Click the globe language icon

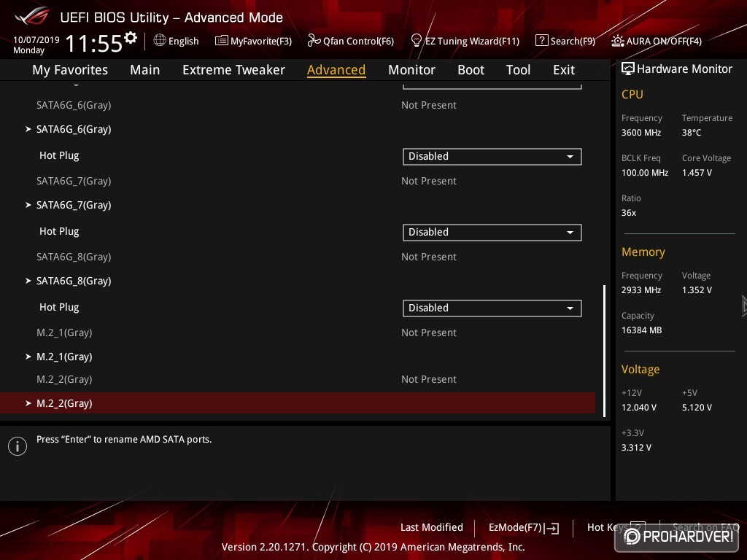[x=160, y=41]
